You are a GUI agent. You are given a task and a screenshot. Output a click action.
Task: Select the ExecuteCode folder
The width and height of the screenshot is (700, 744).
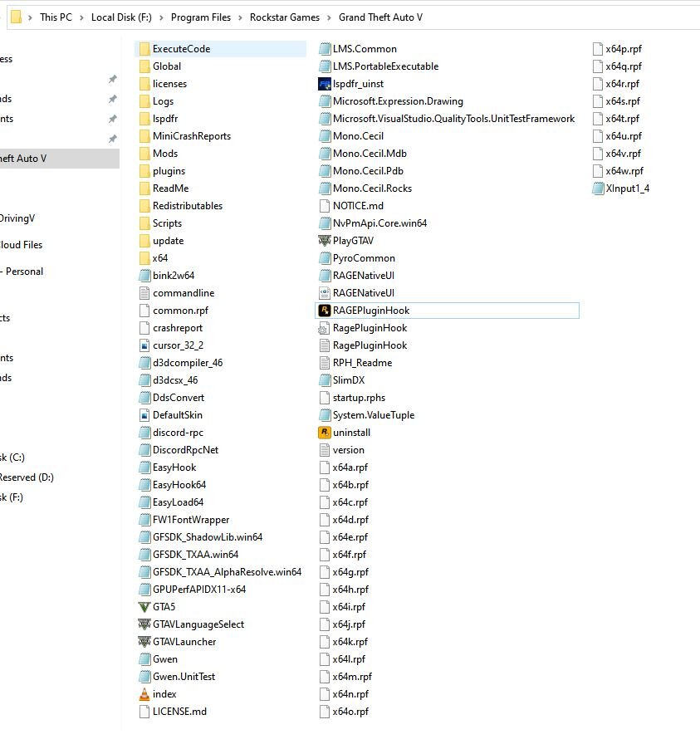[x=221, y=49]
